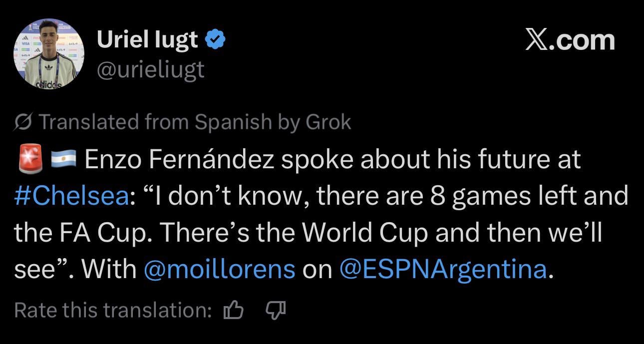Click the blue verified badge

pos(216,40)
